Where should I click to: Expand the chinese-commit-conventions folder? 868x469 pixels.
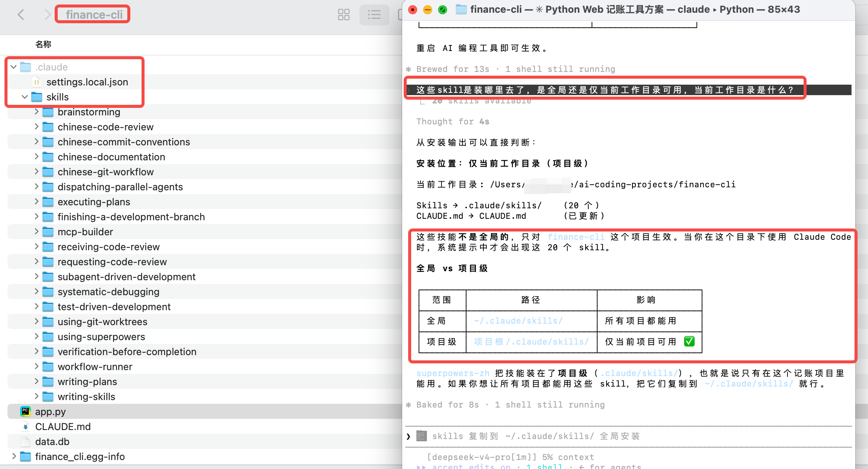(36, 142)
